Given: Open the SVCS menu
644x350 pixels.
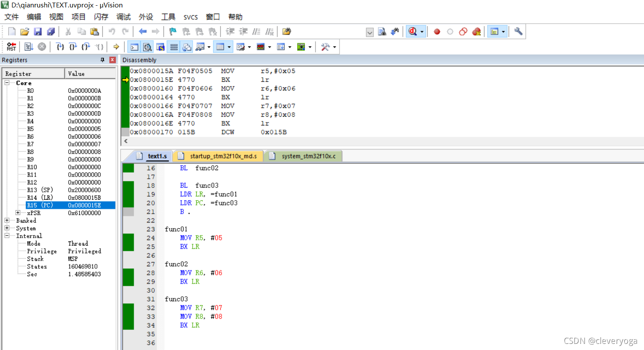Looking at the screenshot, I should click(x=190, y=17).
